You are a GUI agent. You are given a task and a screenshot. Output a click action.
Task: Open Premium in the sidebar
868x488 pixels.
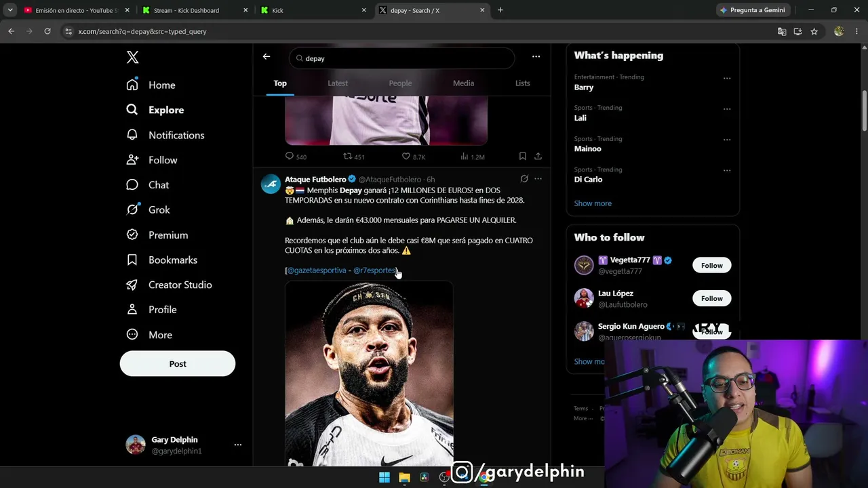[x=157, y=235]
